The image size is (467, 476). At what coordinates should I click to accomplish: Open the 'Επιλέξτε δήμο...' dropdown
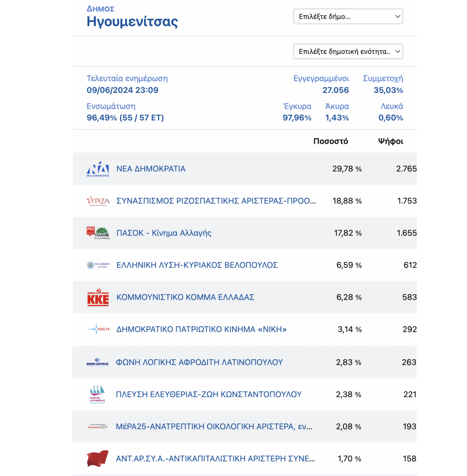pyautogui.click(x=348, y=16)
